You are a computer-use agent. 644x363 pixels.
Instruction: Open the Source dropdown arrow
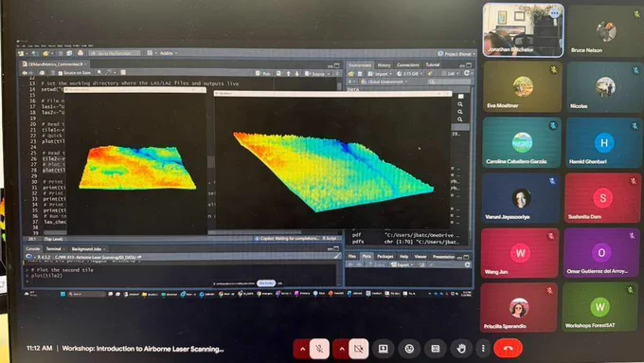tap(329, 74)
